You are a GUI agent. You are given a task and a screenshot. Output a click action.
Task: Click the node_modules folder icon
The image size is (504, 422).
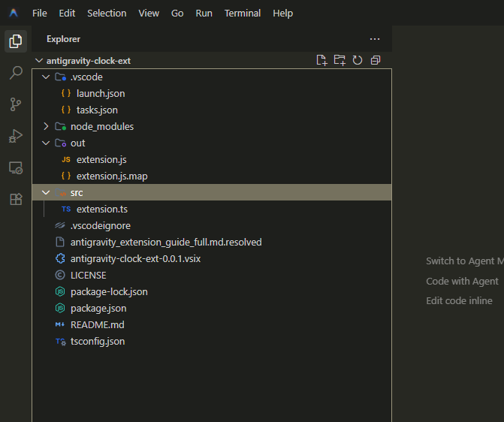point(60,126)
